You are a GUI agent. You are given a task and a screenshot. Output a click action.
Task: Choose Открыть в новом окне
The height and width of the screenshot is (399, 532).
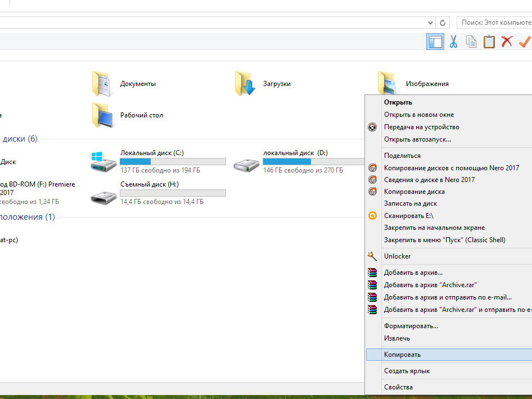point(449,115)
